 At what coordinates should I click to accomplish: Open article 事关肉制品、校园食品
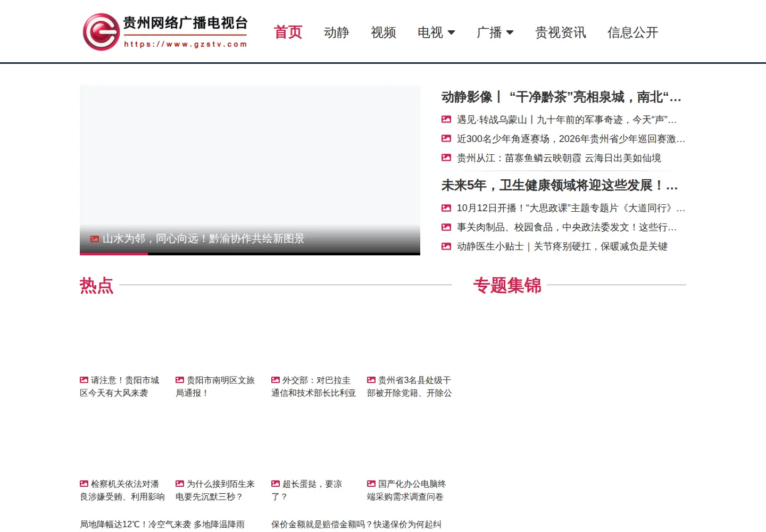coord(567,227)
